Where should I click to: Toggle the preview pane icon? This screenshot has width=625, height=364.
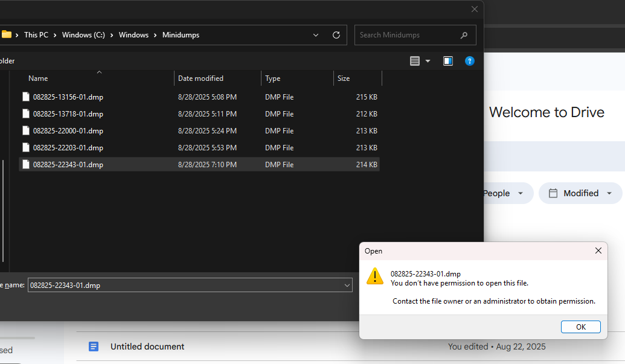(x=448, y=61)
